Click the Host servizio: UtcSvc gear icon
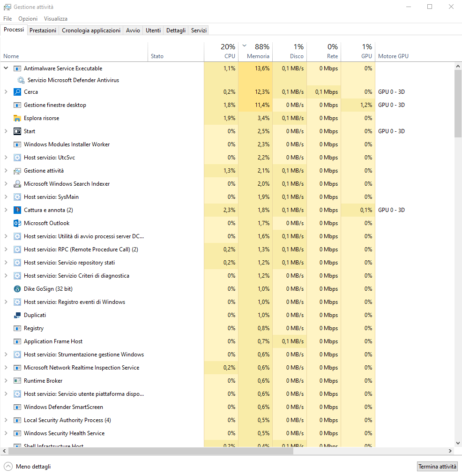 (x=17, y=158)
